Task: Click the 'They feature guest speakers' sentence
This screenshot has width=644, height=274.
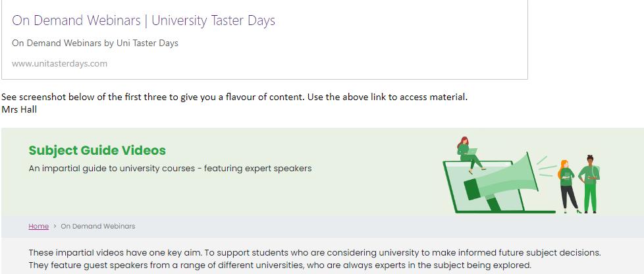Action: coord(279,266)
